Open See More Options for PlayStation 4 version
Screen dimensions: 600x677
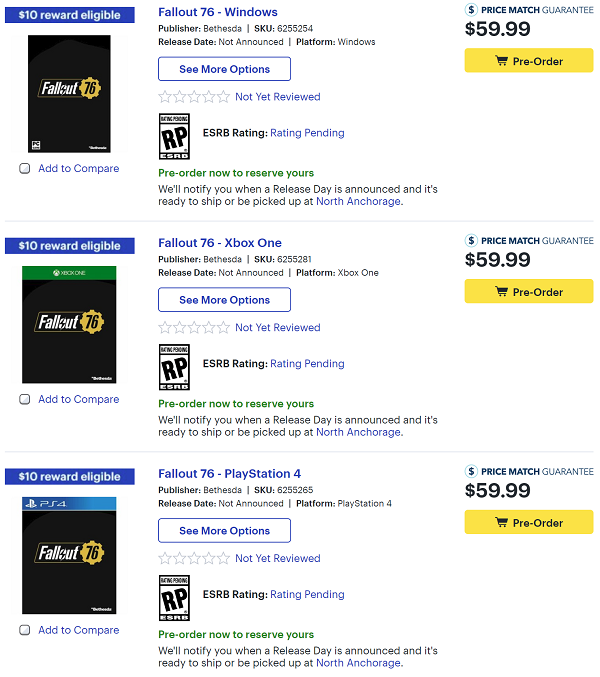point(224,531)
